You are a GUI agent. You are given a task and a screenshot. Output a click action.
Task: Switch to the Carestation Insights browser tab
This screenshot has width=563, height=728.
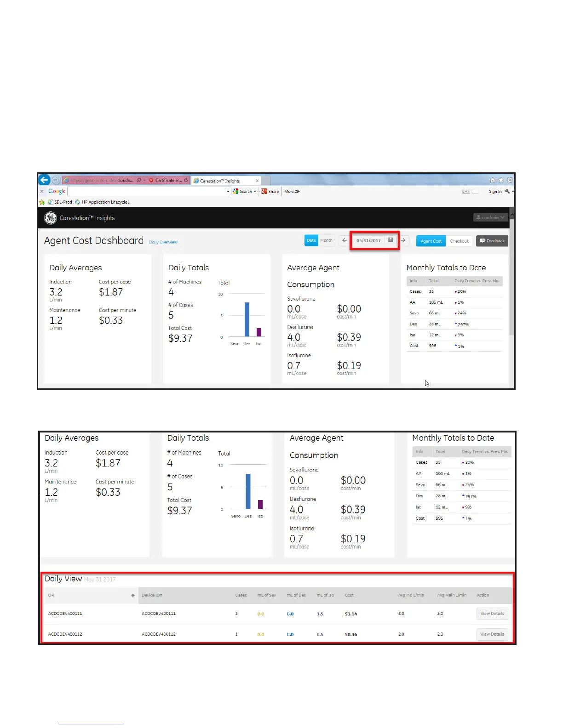[226, 181]
